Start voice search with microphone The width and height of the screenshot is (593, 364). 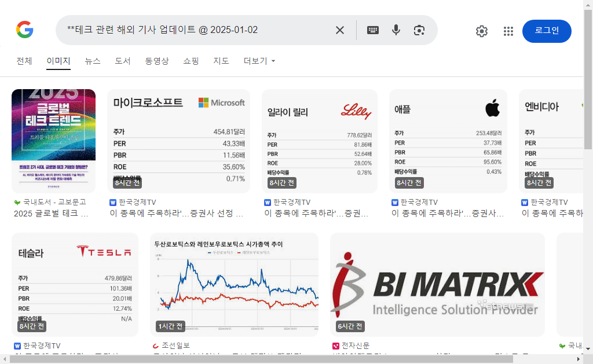point(396,30)
